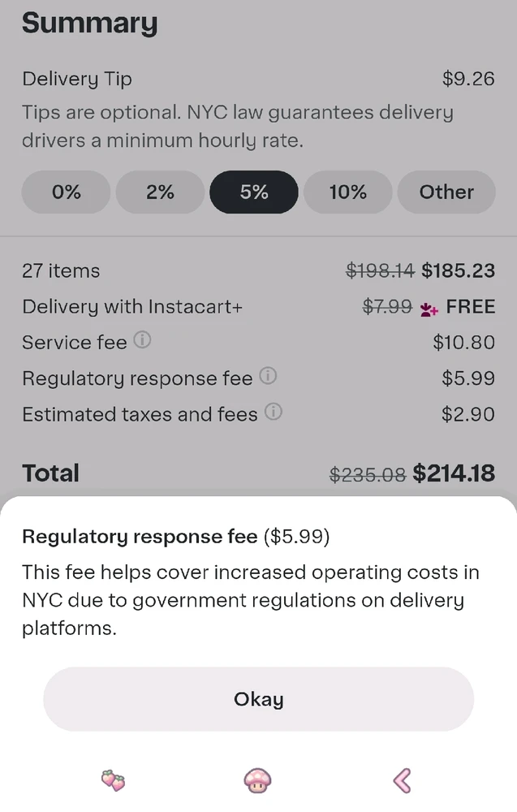Open info for Regulatory response fee

click(x=268, y=377)
